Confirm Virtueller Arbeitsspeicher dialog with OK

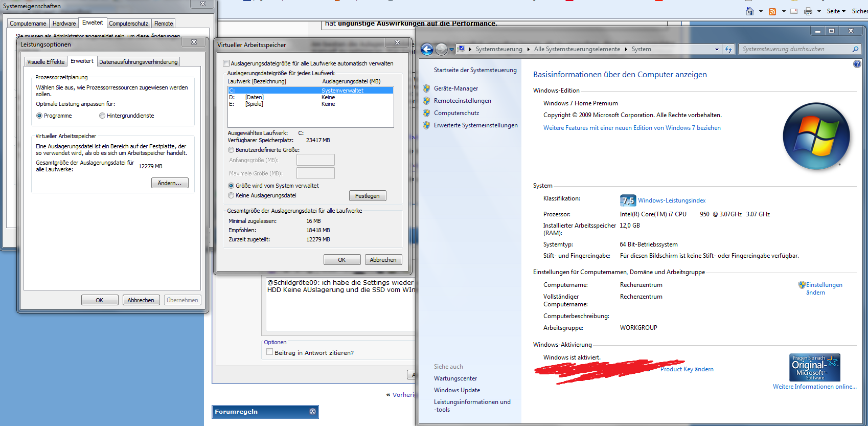click(x=342, y=260)
